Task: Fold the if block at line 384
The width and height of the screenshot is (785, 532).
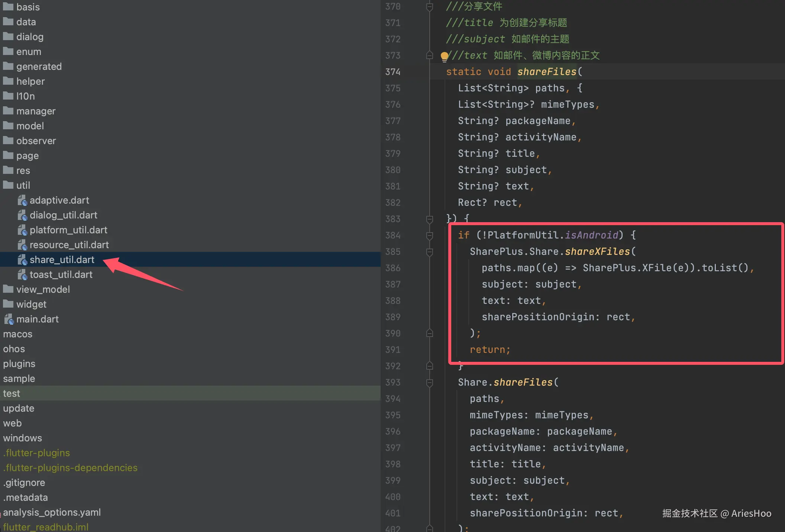Action: (429, 236)
